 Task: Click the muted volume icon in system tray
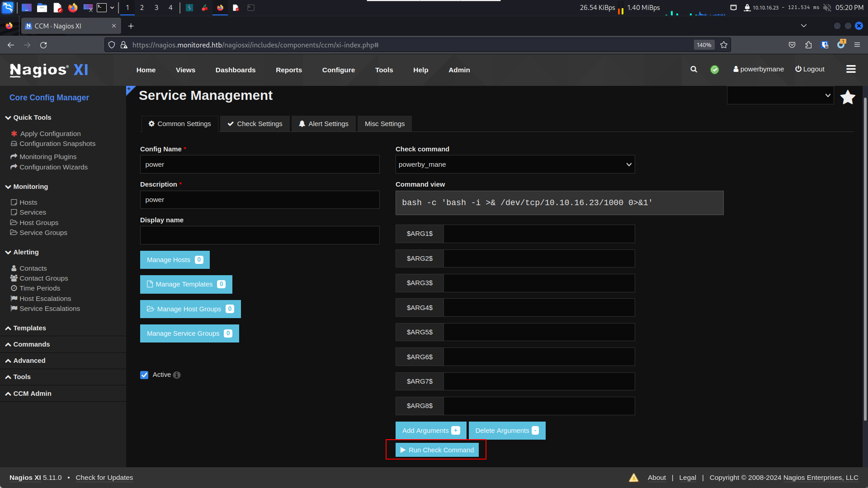827,7
